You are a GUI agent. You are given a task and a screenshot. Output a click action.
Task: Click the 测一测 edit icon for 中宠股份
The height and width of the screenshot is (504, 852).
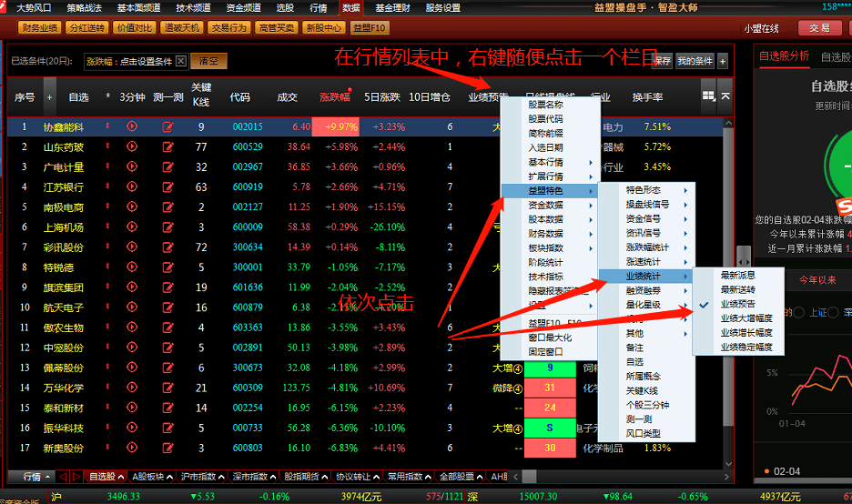click(x=167, y=348)
